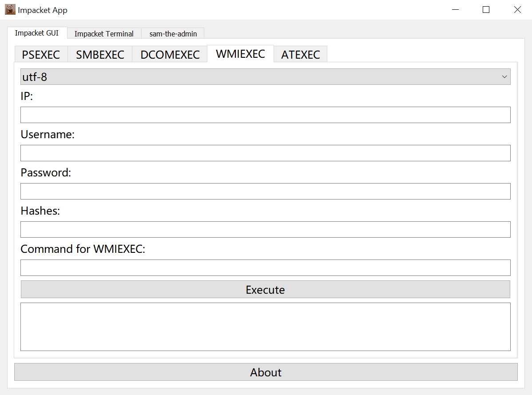This screenshot has height=395, width=532.
Task: Select the SMBEXEC tab
Action: [x=100, y=54]
